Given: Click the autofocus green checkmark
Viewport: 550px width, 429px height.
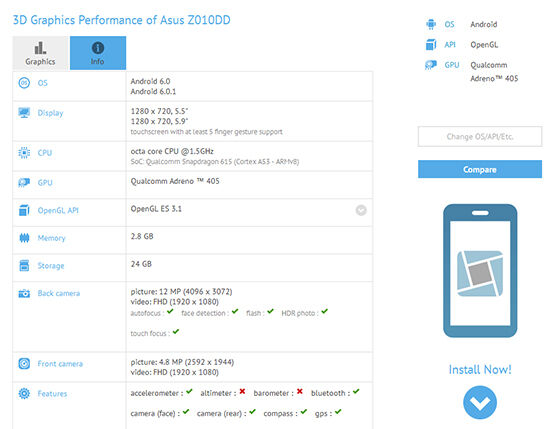Looking at the screenshot, I should [x=170, y=311].
